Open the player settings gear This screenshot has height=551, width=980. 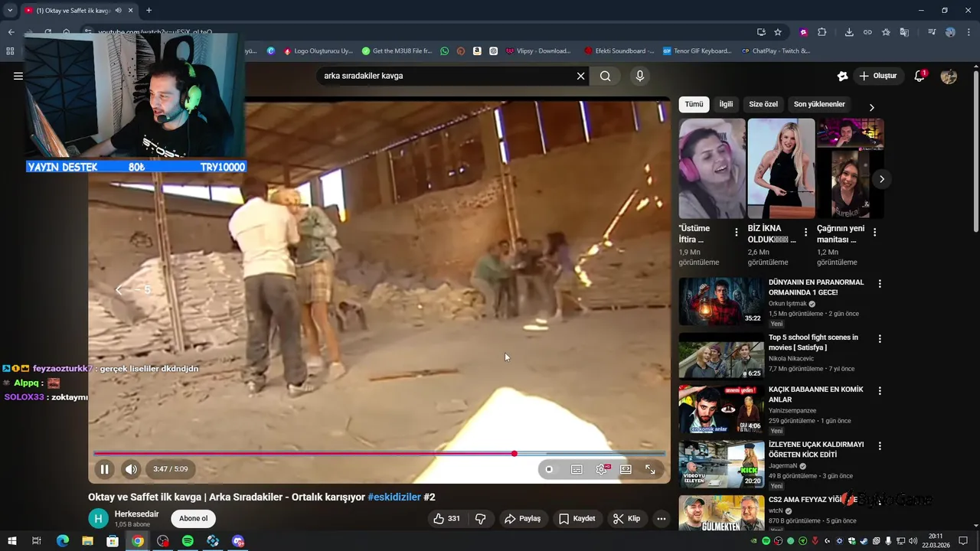[x=602, y=469]
